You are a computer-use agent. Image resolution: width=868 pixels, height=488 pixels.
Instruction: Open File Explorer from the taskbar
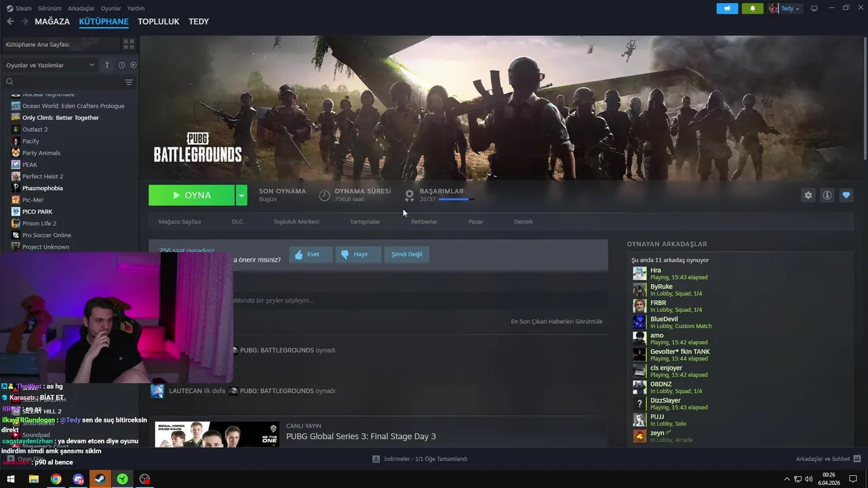click(x=33, y=479)
